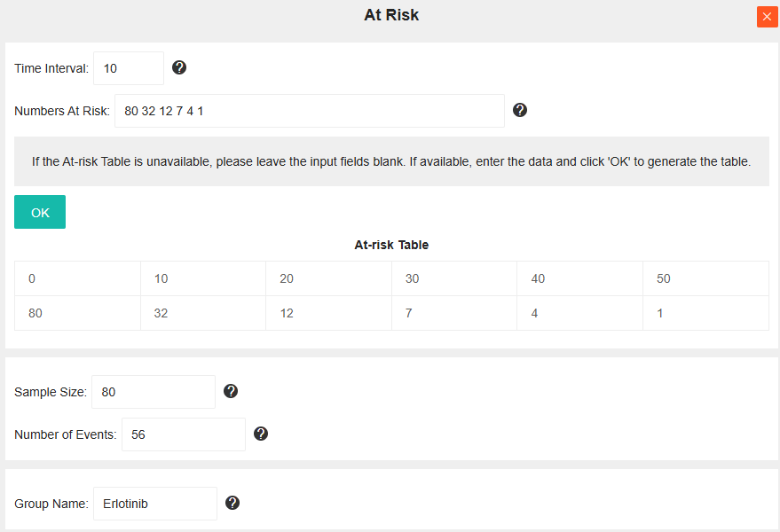Click the Numbers At Risk text field
The width and height of the screenshot is (780, 532).
click(x=309, y=111)
